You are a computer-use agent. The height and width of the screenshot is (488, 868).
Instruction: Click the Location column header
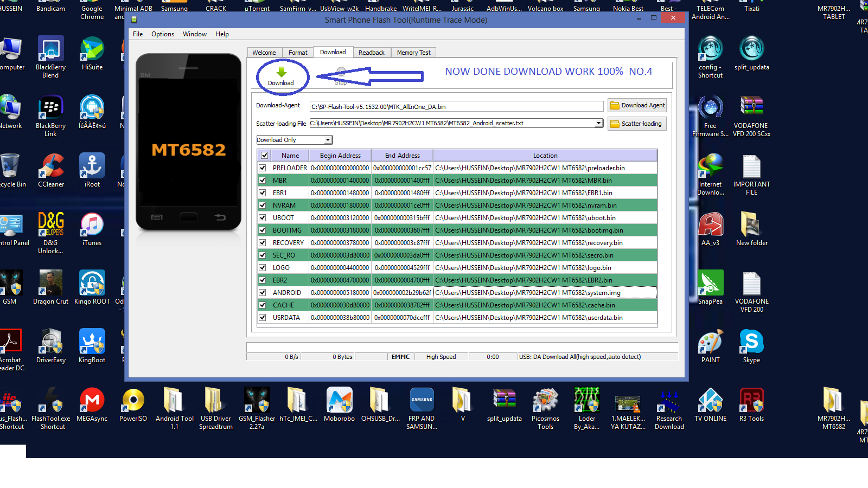(545, 155)
